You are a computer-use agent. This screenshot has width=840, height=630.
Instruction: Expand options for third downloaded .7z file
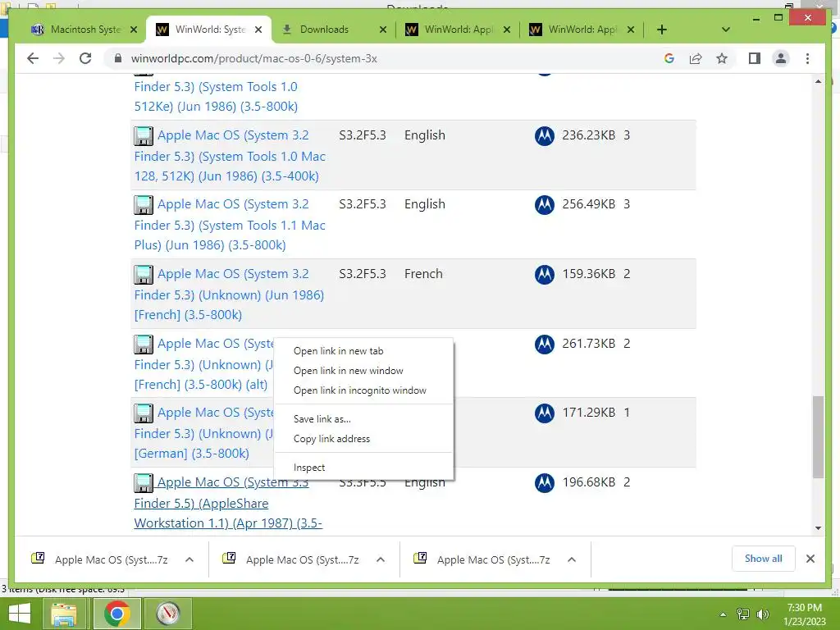pos(572,559)
